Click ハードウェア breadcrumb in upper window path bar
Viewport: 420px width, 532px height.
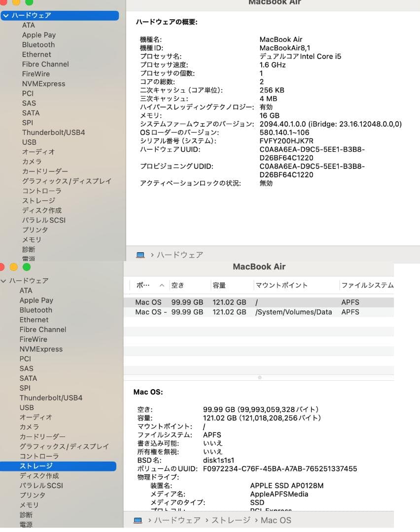[x=180, y=255]
